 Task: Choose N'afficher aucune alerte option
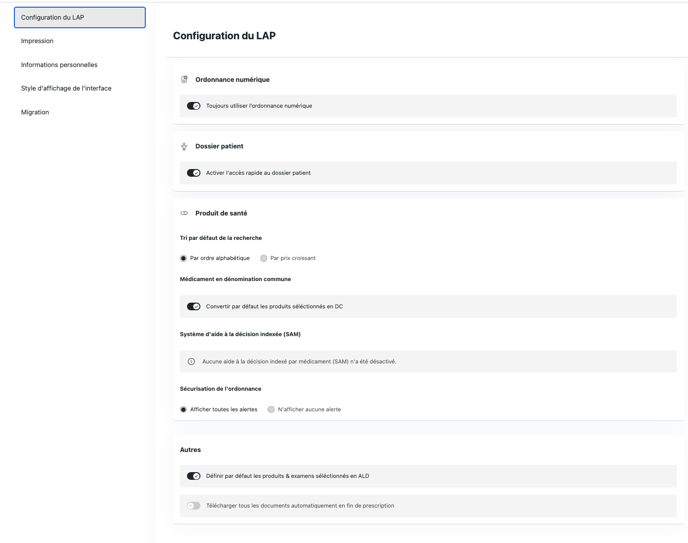271,409
